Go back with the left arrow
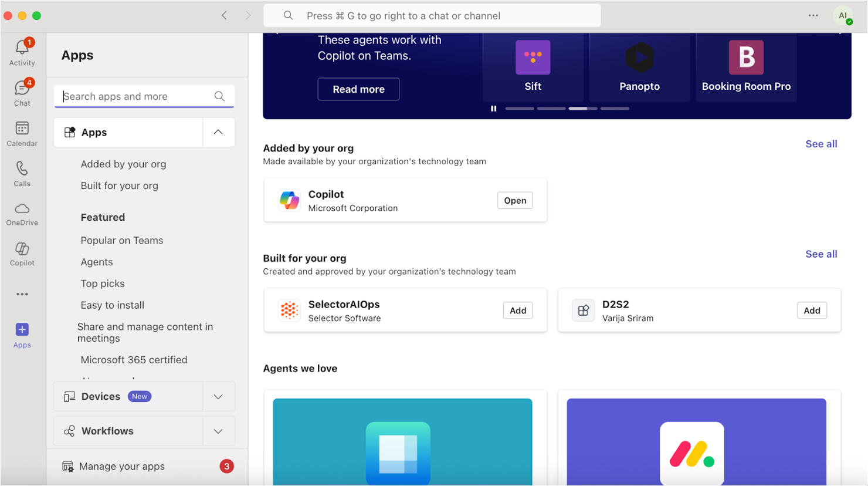Viewport: 868px width, 486px height. [224, 16]
